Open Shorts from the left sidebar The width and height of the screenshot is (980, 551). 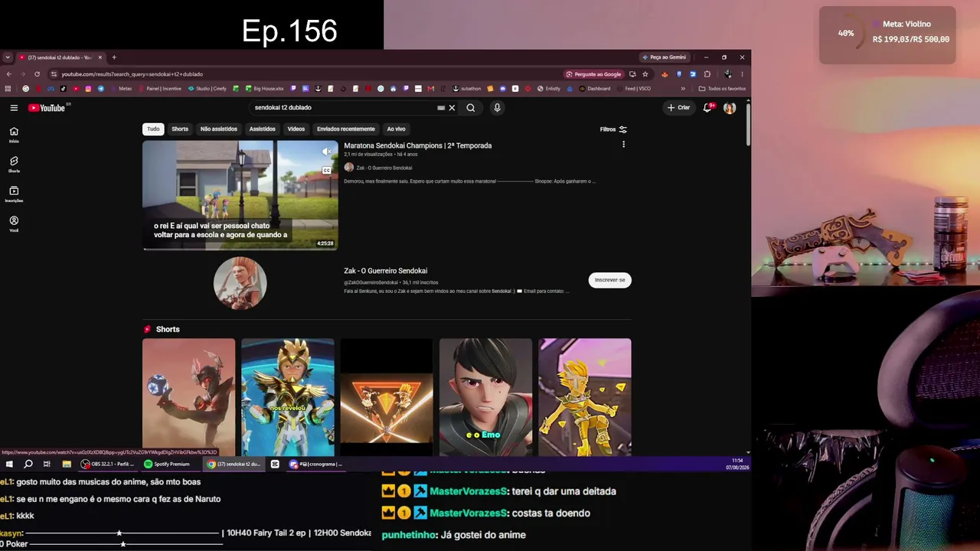[x=14, y=164]
